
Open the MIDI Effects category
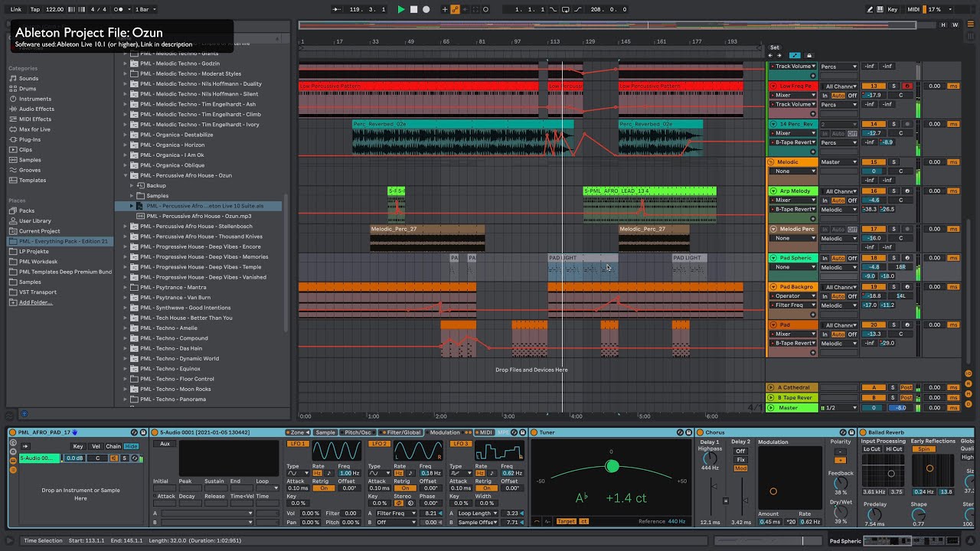click(x=35, y=119)
